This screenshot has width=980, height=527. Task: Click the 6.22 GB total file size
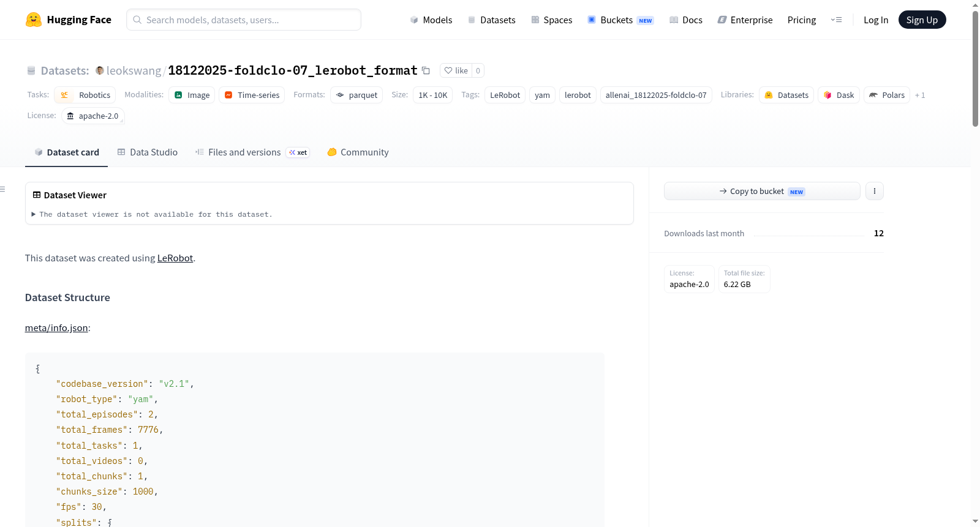[737, 284]
